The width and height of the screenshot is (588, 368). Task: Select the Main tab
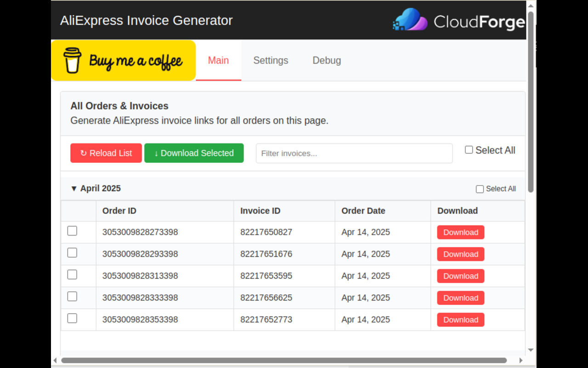(x=218, y=60)
